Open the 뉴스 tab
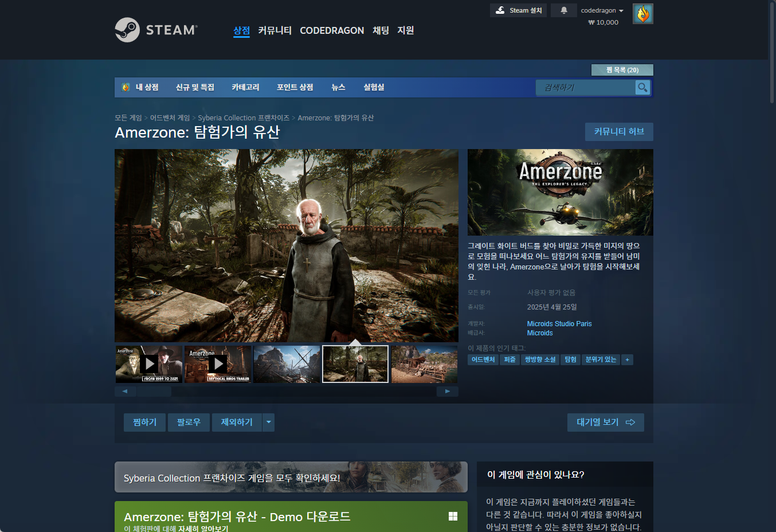The width and height of the screenshot is (776, 532). (338, 87)
